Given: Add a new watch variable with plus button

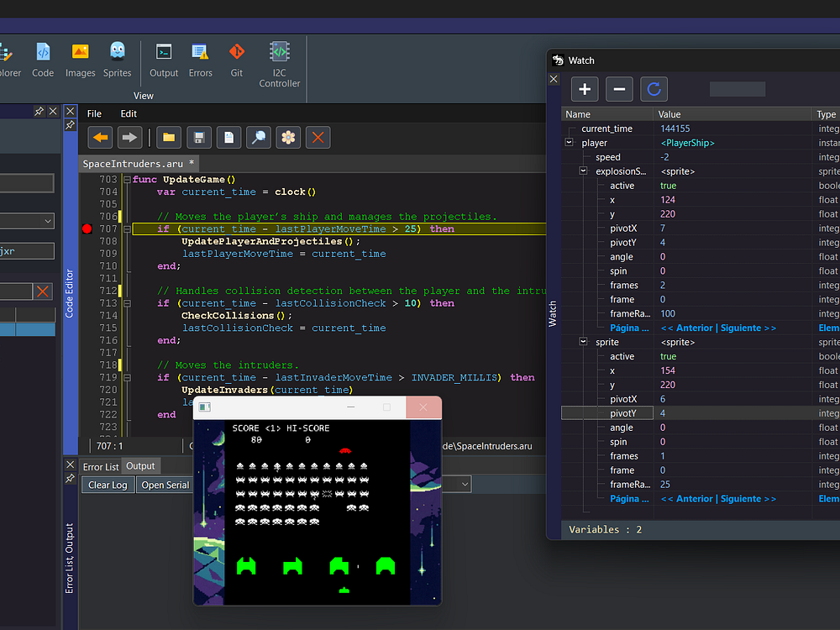Looking at the screenshot, I should coord(585,89).
